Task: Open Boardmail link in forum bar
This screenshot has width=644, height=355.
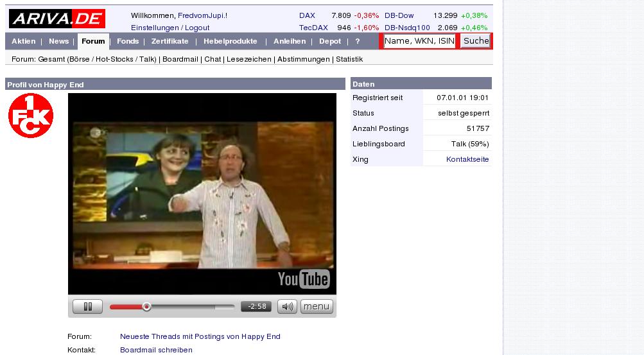Action: click(x=180, y=59)
